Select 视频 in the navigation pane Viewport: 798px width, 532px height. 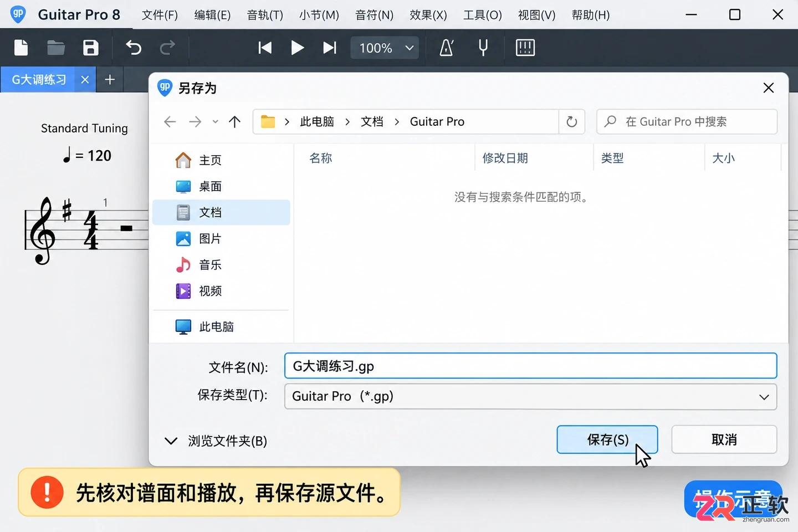221,291
